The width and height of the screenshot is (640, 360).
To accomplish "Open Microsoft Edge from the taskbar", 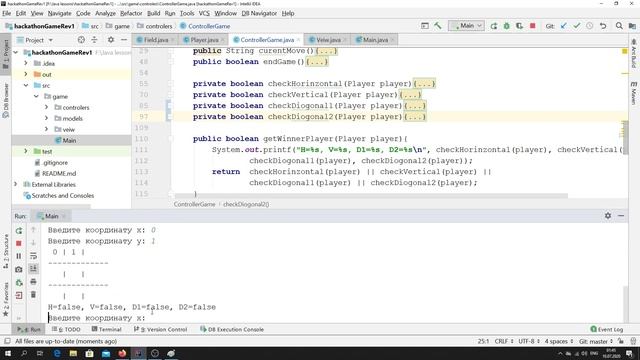I will click(x=57, y=353).
